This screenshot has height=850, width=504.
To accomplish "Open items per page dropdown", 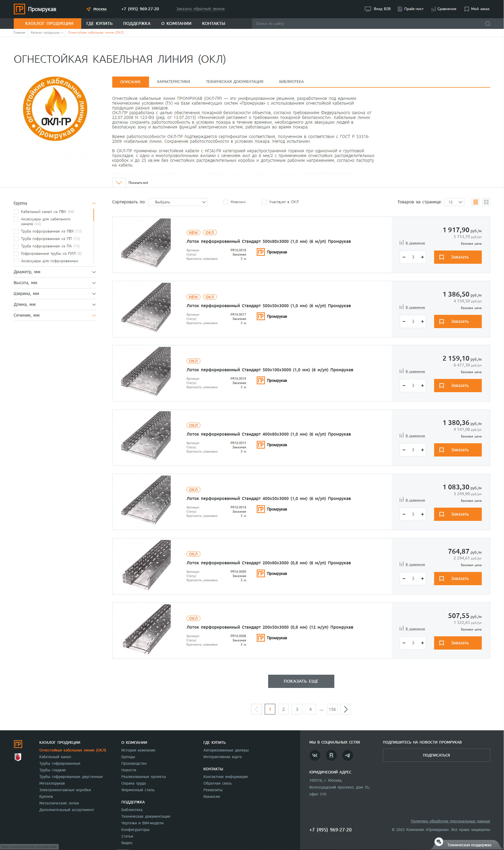I will pyautogui.click(x=454, y=202).
